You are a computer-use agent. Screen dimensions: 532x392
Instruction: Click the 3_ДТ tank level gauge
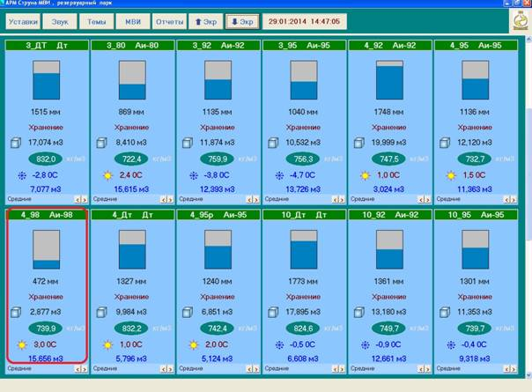click(x=47, y=80)
